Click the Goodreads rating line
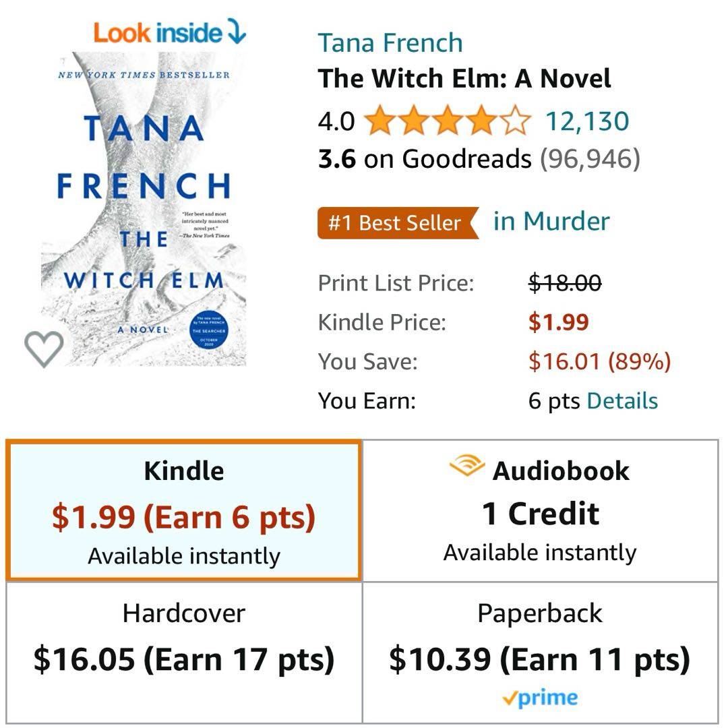The width and height of the screenshot is (728, 728). 479,159
